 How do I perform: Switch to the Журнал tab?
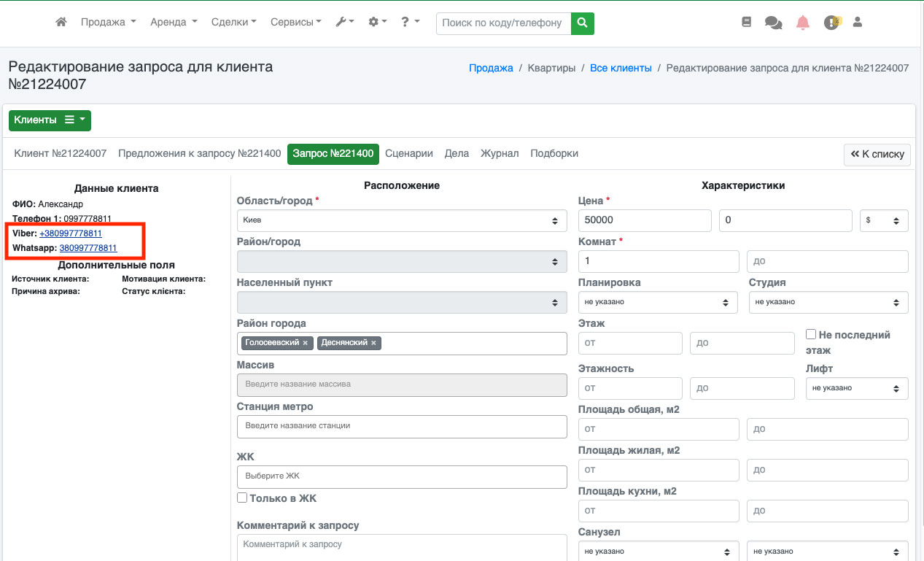click(x=500, y=153)
